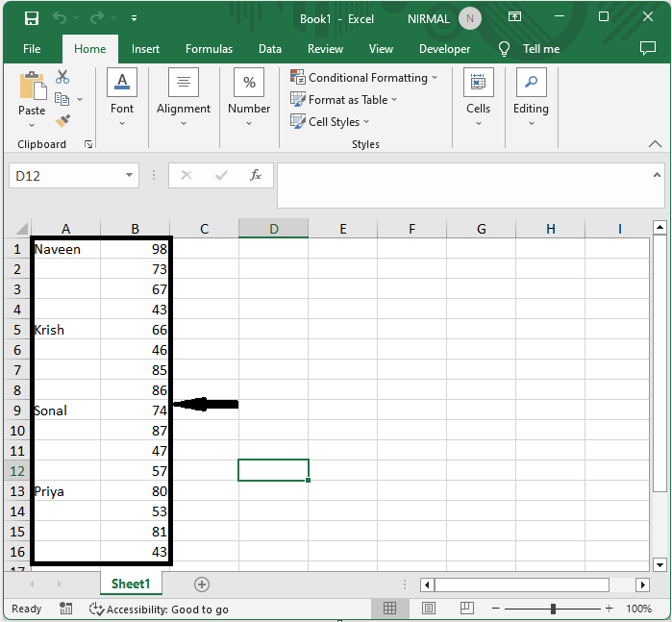
Task: Click the zoom slider handle
Action: 554,608
